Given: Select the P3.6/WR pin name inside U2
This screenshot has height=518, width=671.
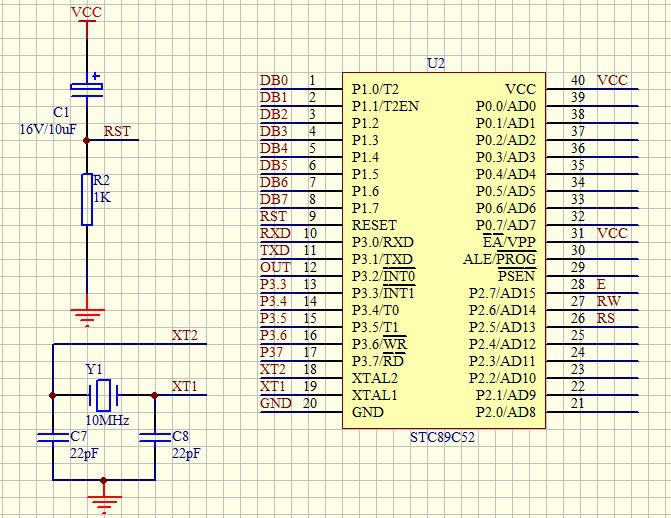Looking at the screenshot, I should 379,344.
